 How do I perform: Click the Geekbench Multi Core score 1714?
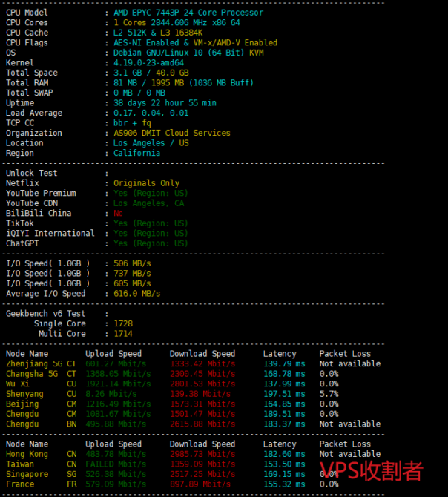[x=123, y=334]
